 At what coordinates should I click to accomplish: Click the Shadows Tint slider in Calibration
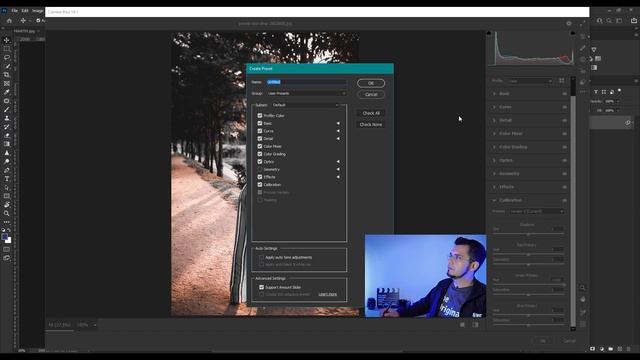click(x=528, y=234)
